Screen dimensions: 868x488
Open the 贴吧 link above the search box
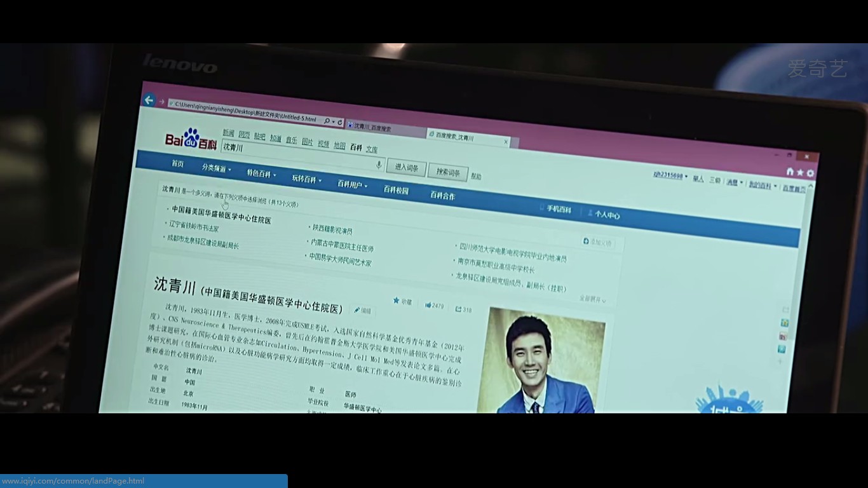pos(259,136)
